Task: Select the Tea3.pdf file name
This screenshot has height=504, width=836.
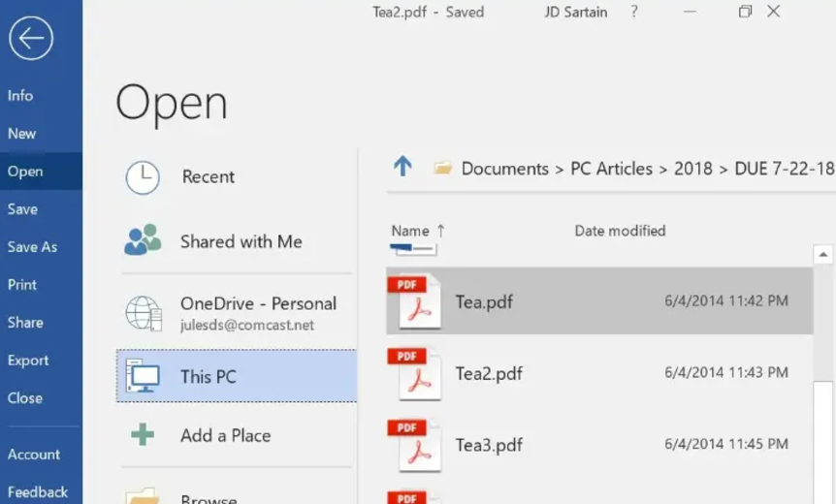Action: click(x=489, y=445)
